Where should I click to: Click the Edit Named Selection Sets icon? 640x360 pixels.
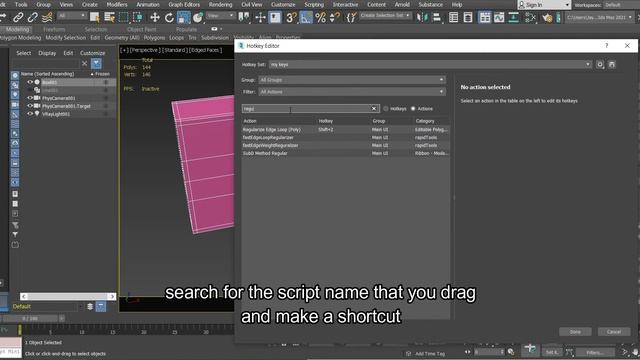(351, 17)
